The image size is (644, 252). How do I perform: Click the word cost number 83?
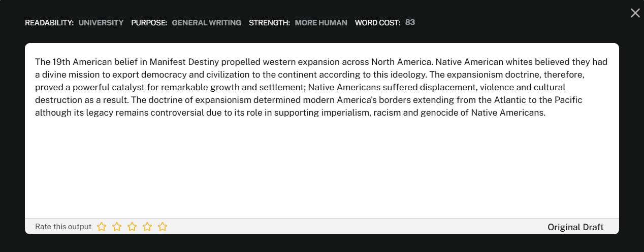[x=410, y=22]
